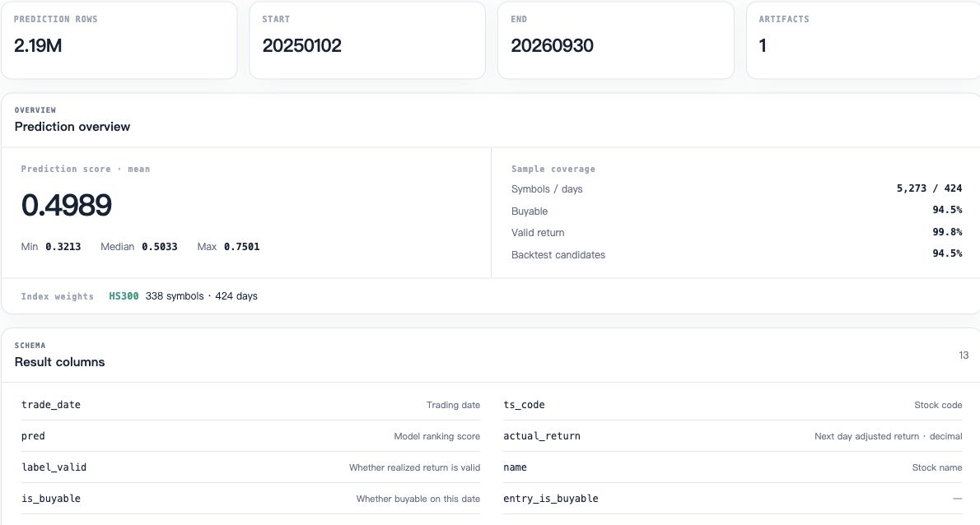Select the pred column name

[33, 436]
